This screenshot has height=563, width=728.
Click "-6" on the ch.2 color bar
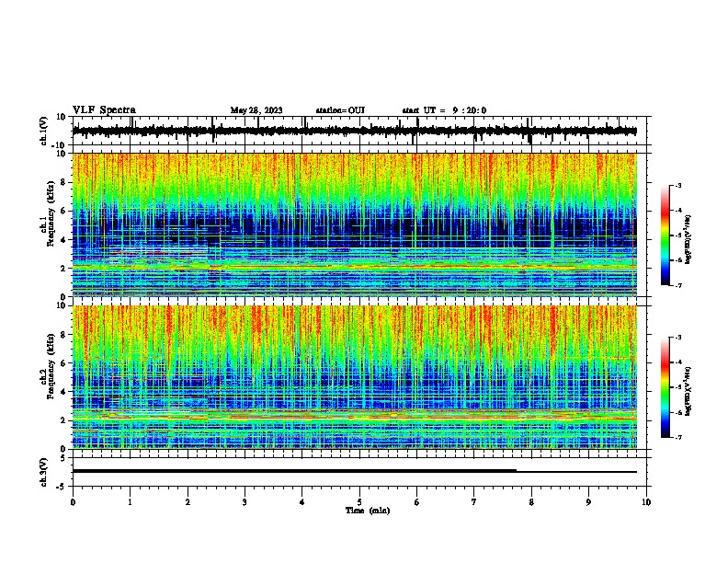click(678, 412)
